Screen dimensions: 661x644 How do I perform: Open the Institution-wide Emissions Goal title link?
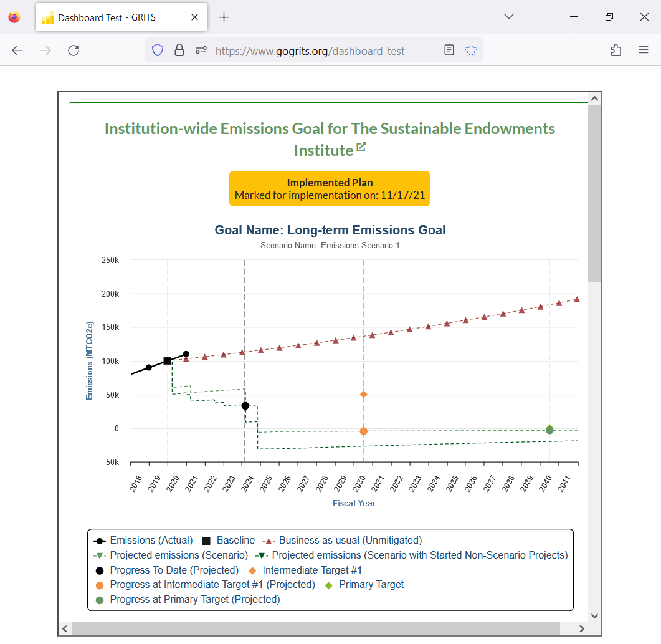click(x=330, y=139)
